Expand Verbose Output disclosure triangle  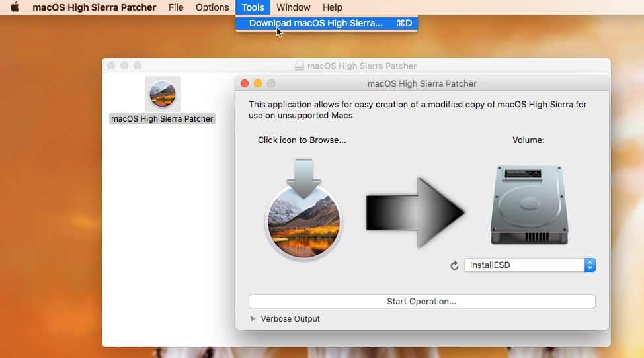pyautogui.click(x=253, y=318)
